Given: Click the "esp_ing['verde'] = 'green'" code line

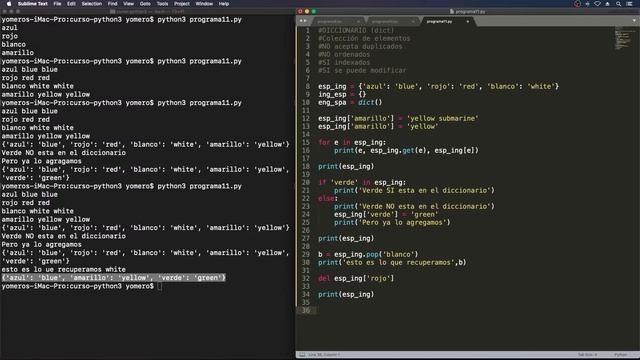Looking at the screenshot, I should click(386, 214).
